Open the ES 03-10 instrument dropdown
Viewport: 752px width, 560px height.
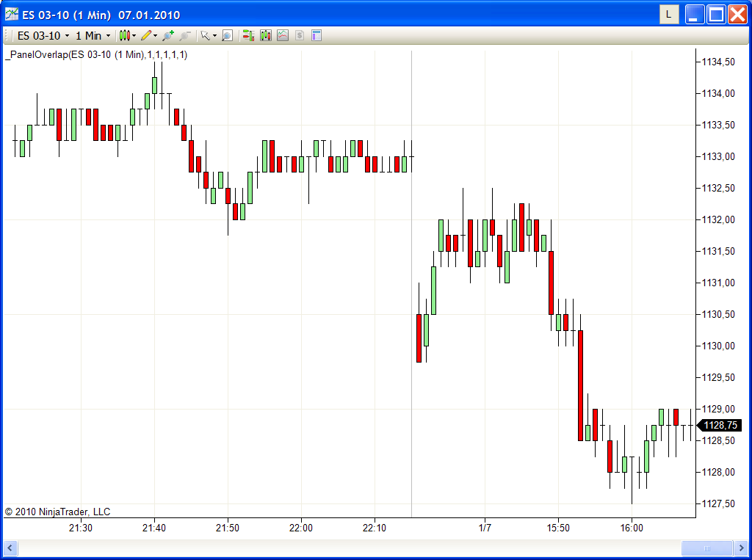pyautogui.click(x=43, y=35)
